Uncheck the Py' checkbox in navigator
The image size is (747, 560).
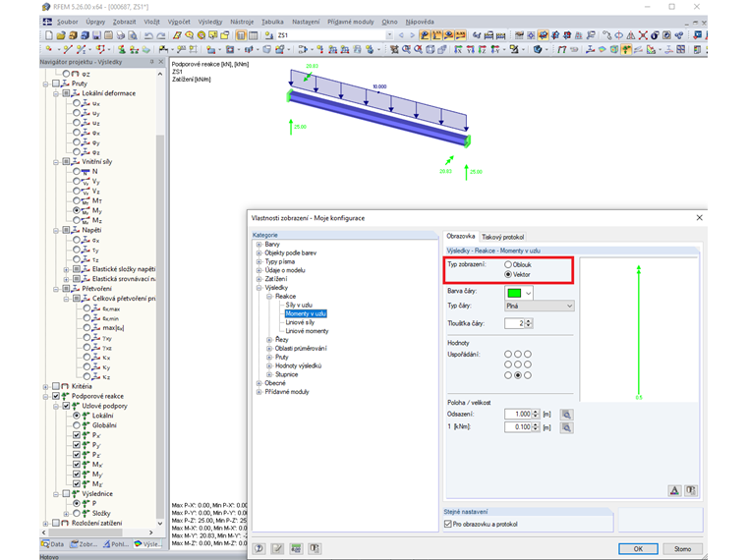77,445
